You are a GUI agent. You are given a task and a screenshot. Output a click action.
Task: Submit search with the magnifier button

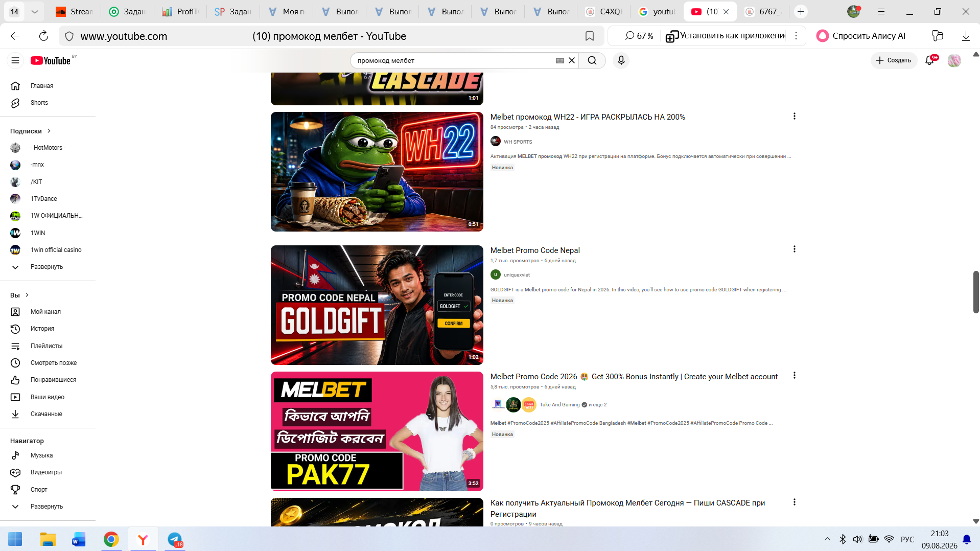pyautogui.click(x=592, y=60)
